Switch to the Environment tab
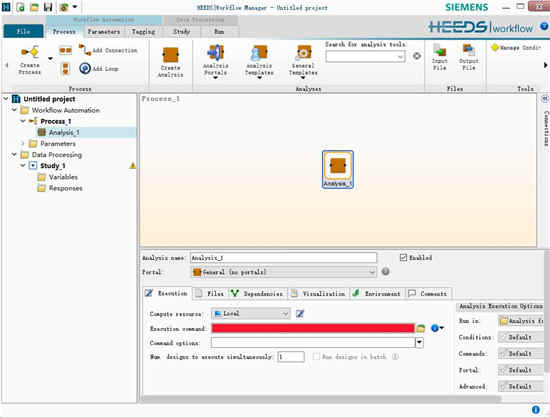This screenshot has width=550, height=418. tap(377, 294)
